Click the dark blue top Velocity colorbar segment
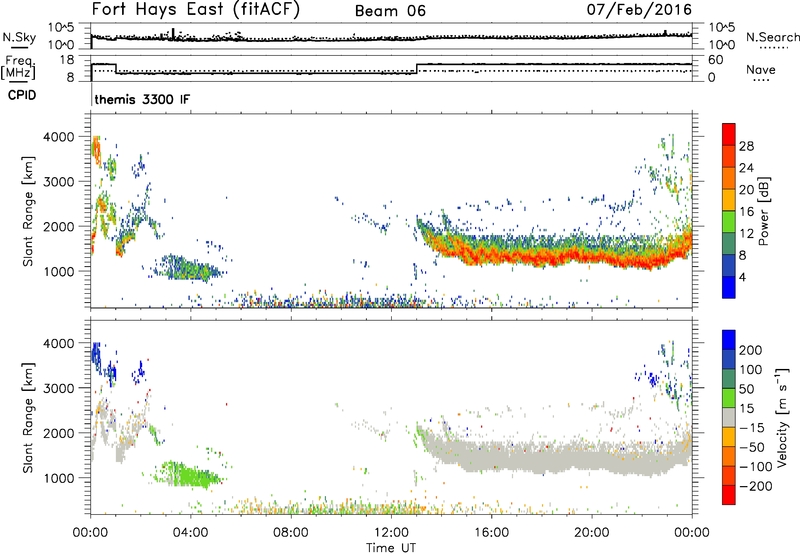This screenshot has height=554, width=800. pos(729,340)
